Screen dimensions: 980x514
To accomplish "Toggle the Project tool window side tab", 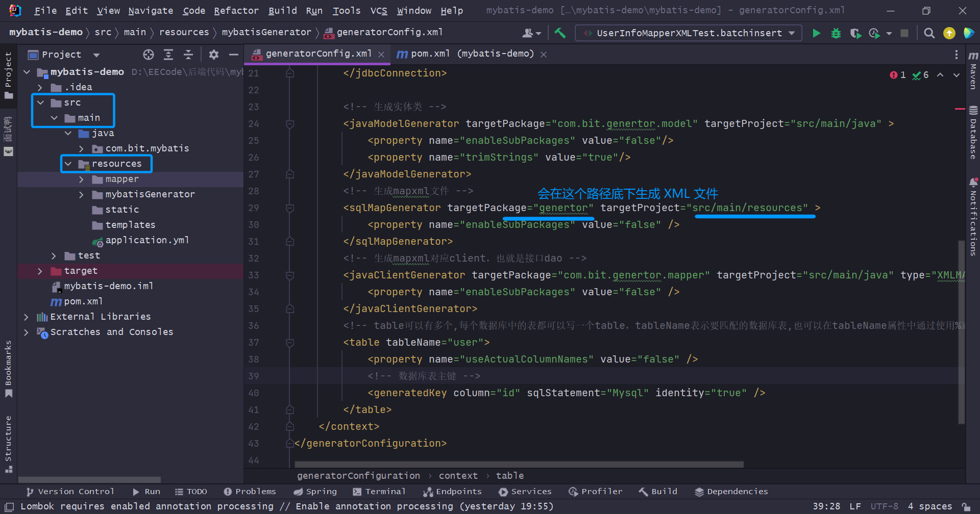I will (8, 75).
